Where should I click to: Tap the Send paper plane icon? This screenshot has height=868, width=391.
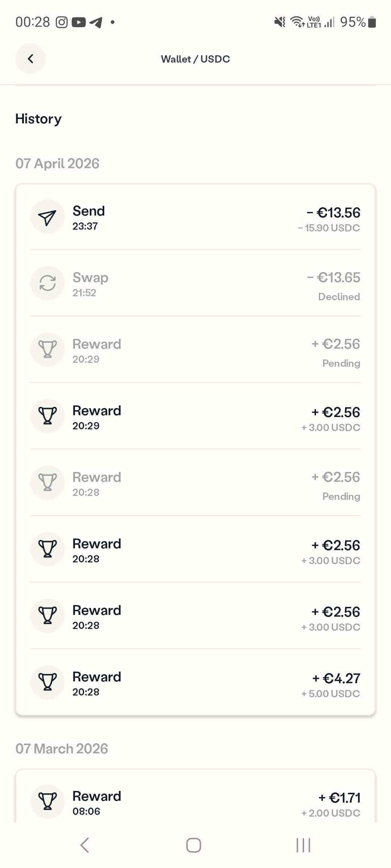point(47,217)
